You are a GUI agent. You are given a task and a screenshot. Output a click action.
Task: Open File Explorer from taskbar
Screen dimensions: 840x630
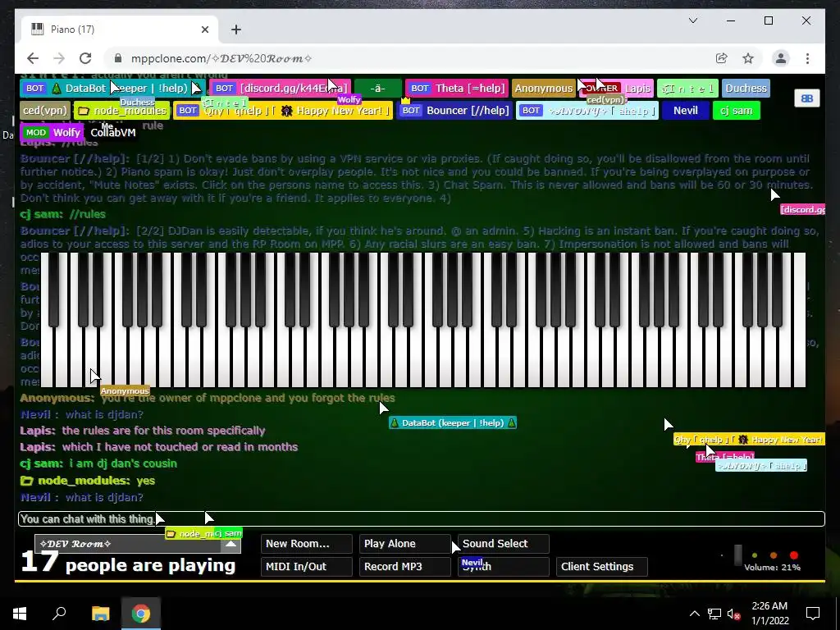100,614
